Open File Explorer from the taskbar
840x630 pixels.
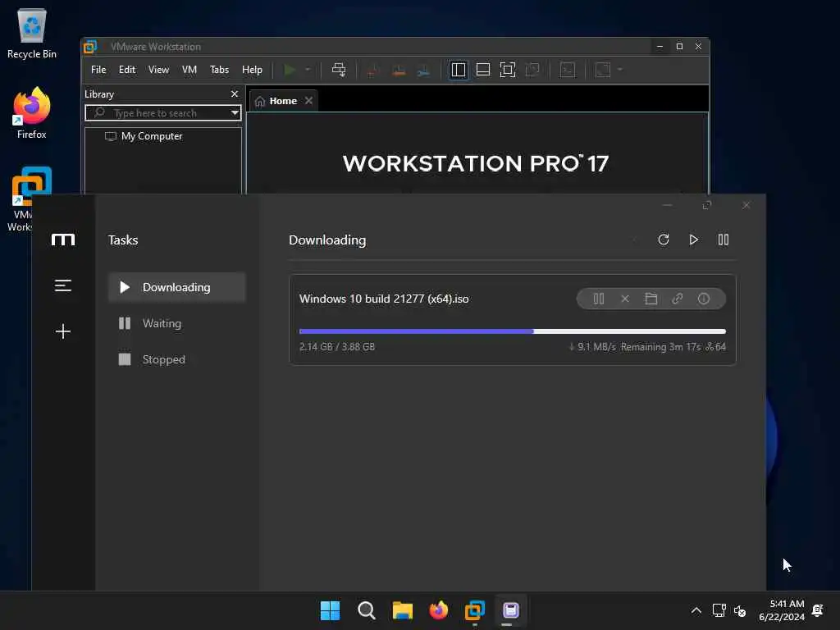pos(402,610)
